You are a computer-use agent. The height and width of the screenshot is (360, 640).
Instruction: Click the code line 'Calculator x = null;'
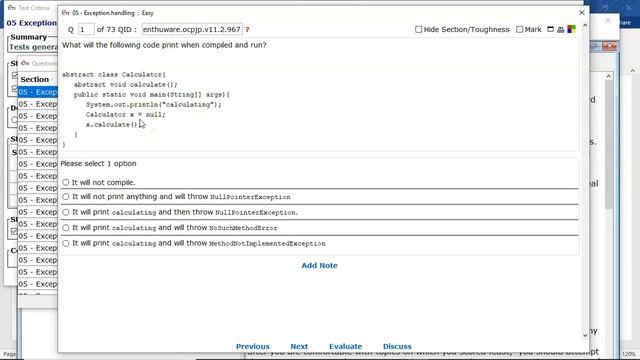(125, 115)
